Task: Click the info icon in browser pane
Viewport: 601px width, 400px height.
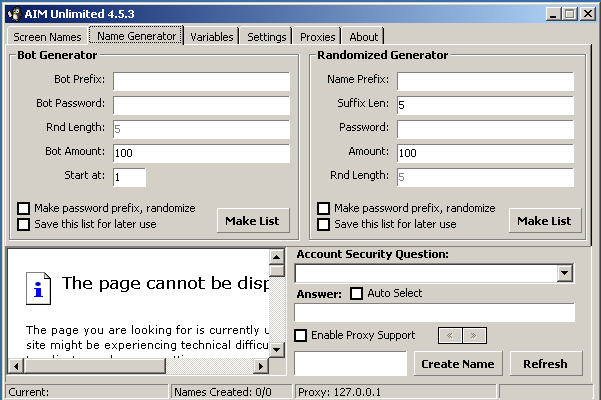Action: tap(39, 289)
